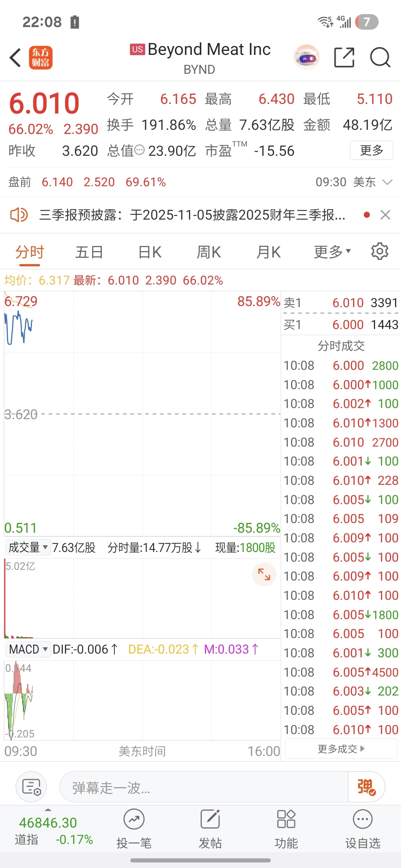Open chart settings gear icon
This screenshot has width=401, height=868.
click(379, 251)
